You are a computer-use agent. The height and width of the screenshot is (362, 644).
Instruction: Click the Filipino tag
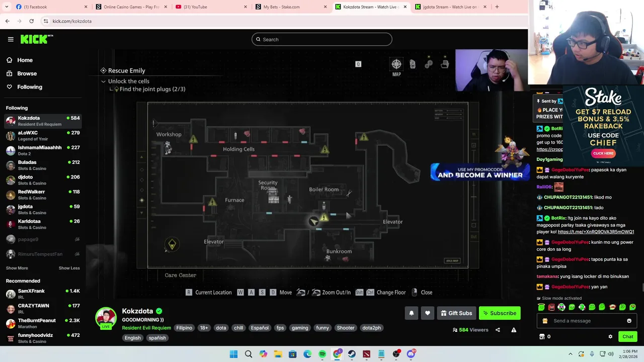(184, 328)
